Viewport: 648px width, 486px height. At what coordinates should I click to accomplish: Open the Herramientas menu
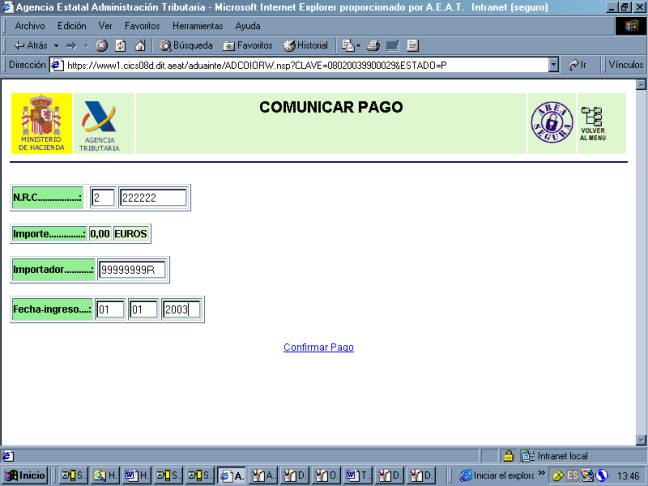point(197,25)
